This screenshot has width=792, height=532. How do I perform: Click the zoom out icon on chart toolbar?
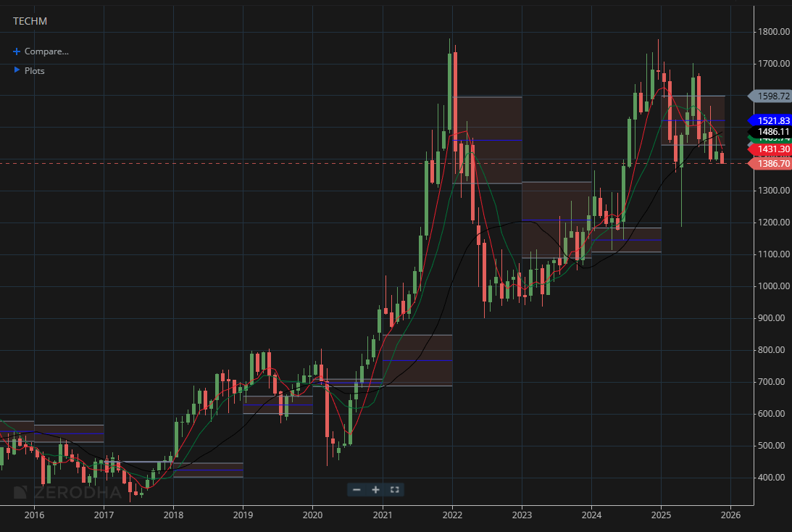coord(357,490)
